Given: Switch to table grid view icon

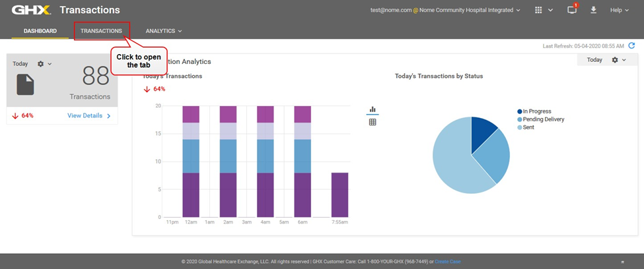Looking at the screenshot, I should (373, 122).
